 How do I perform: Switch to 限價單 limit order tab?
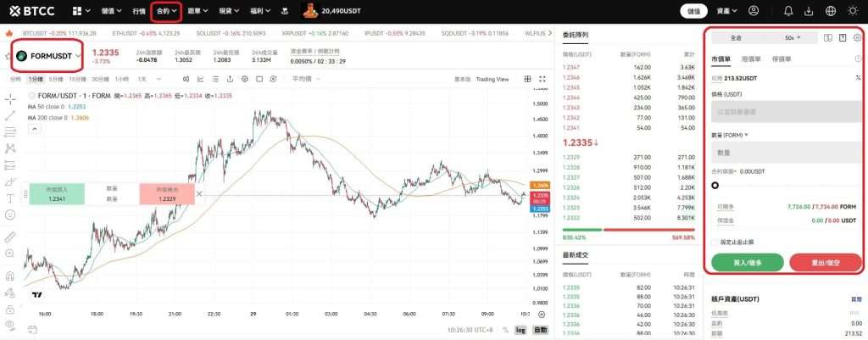click(x=751, y=59)
